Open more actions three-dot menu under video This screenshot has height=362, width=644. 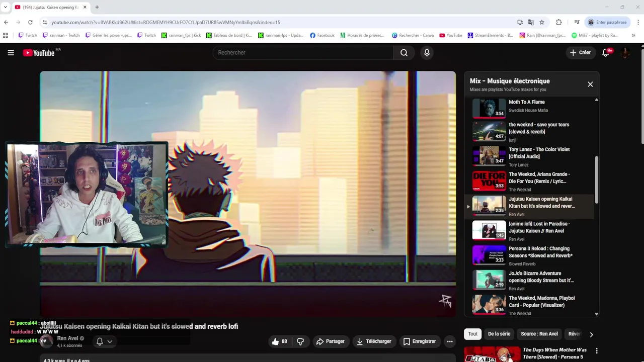pyautogui.click(x=450, y=341)
